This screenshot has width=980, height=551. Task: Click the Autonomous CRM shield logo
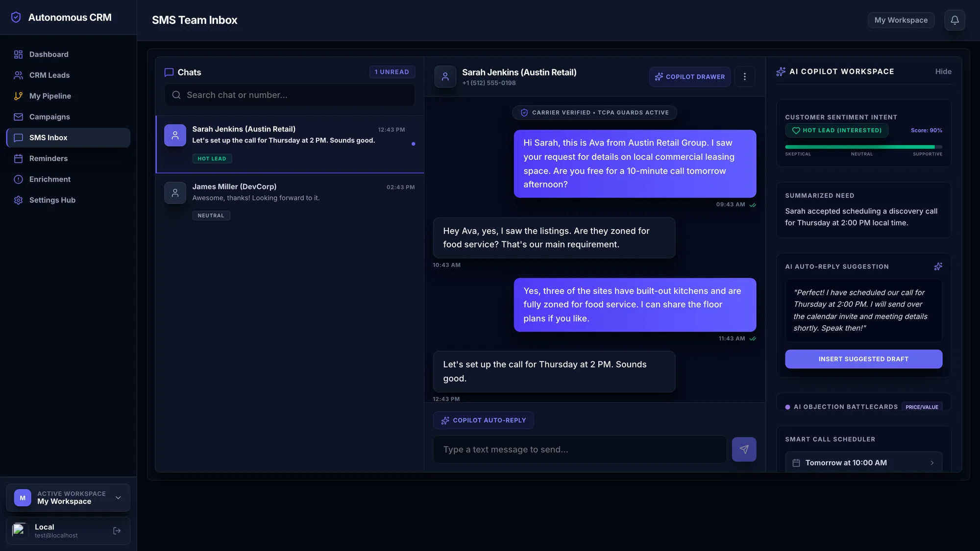pyautogui.click(x=16, y=17)
